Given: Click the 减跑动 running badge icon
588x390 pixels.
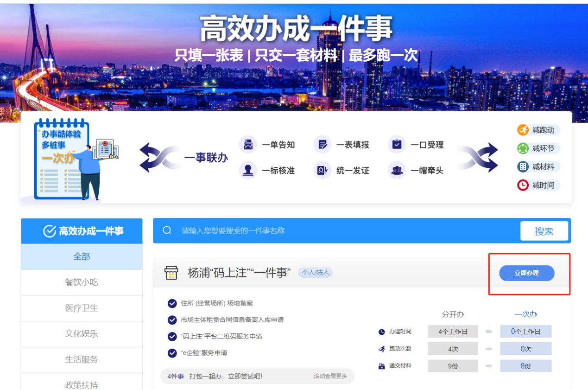Looking at the screenshot, I should coord(523,130).
